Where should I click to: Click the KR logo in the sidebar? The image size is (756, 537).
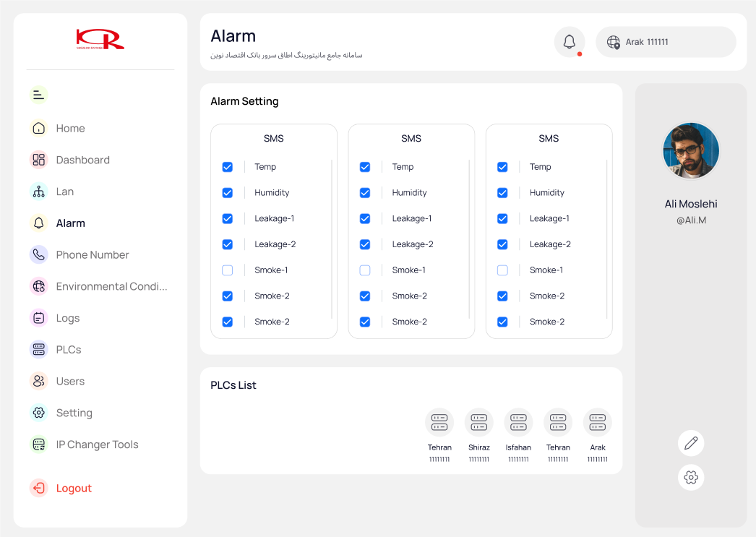tap(100, 39)
